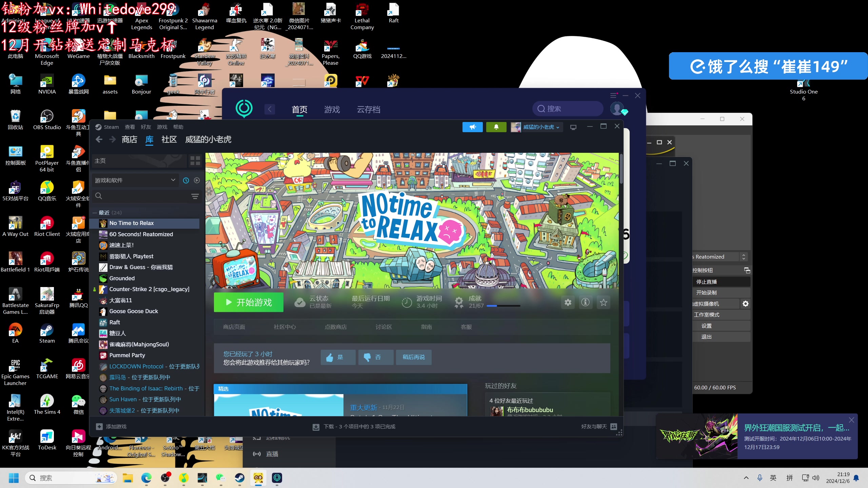Go back with Steam's left arrow

point(99,139)
